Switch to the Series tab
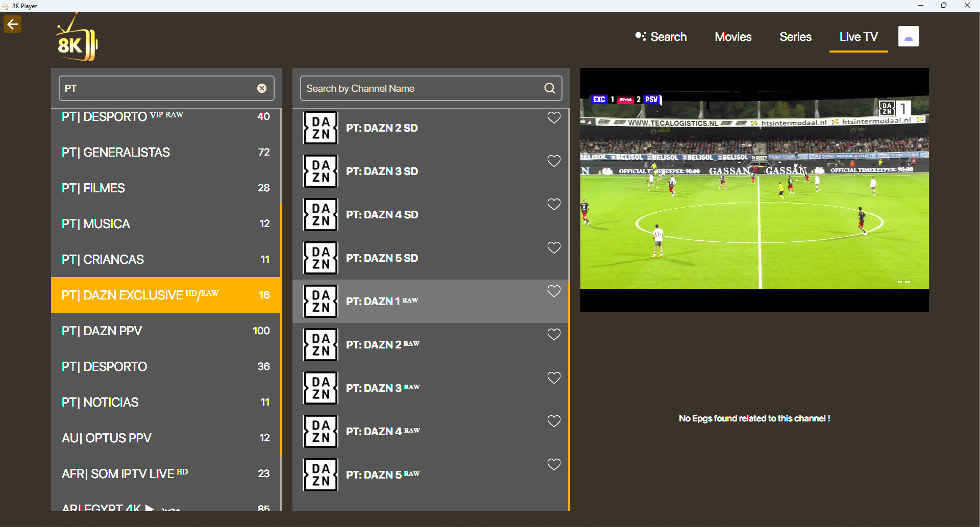This screenshot has width=980, height=527. point(795,37)
